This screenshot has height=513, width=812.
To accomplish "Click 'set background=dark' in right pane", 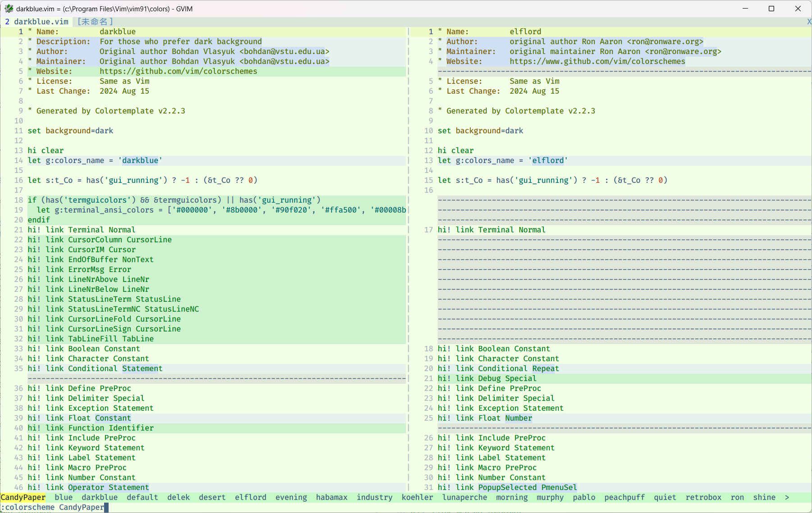I will 480,131.
